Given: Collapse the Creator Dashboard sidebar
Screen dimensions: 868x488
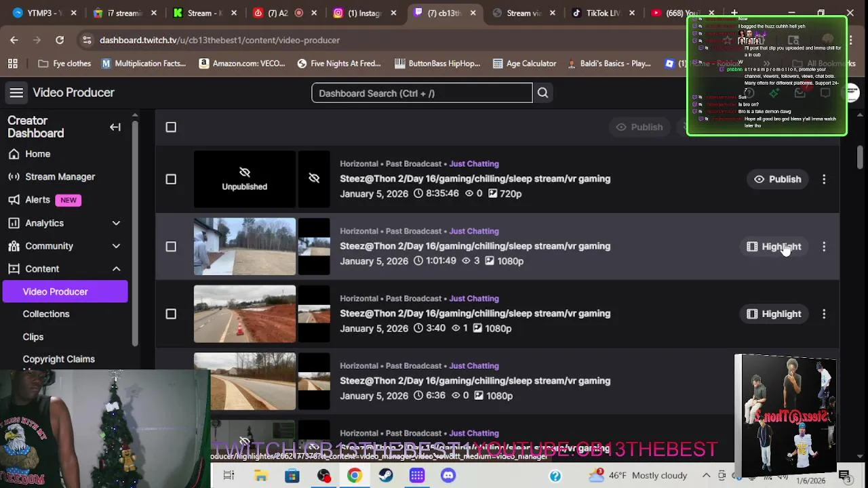Looking at the screenshot, I should click(x=115, y=127).
